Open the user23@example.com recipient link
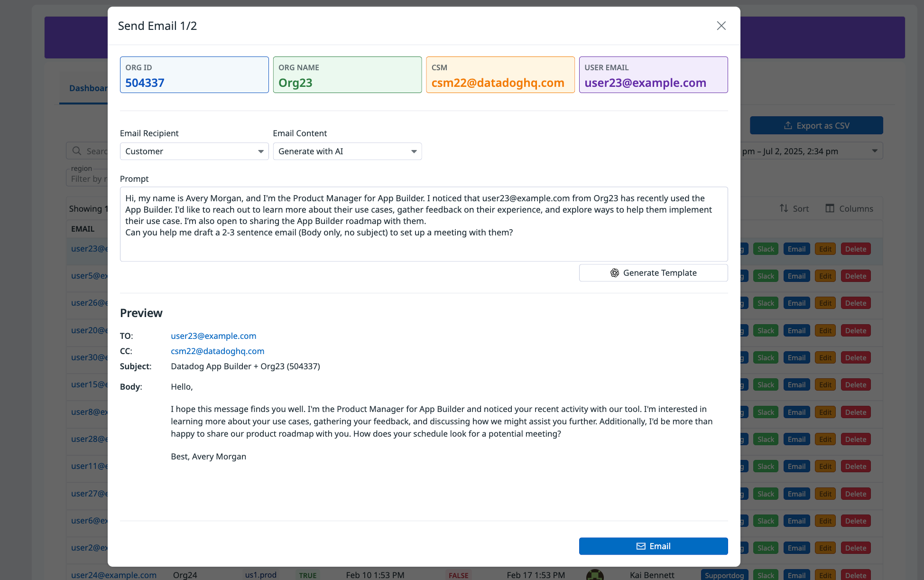Viewport: 924px width, 580px height. [213, 336]
